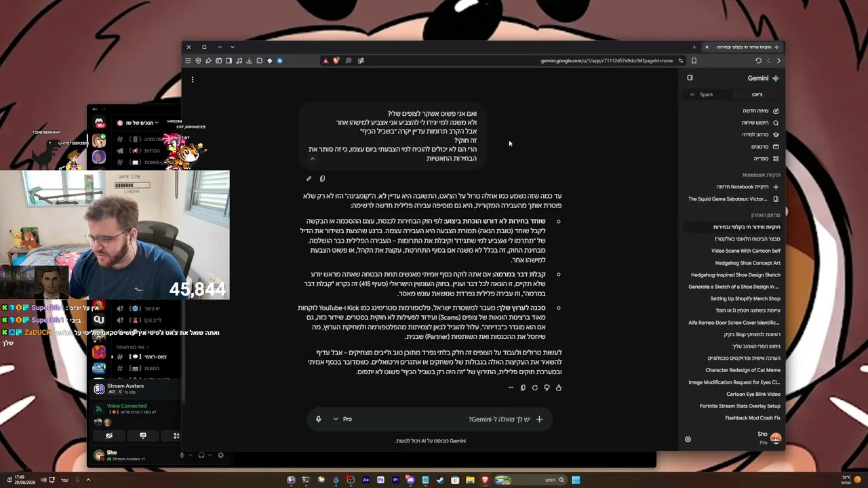Select the browser tab for the Gemini chat

744,47
